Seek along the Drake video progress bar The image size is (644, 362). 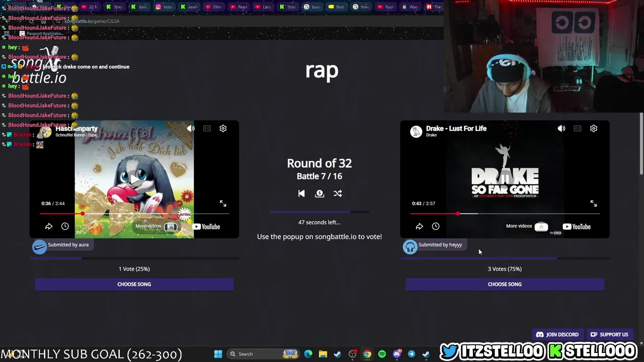pyautogui.click(x=505, y=214)
